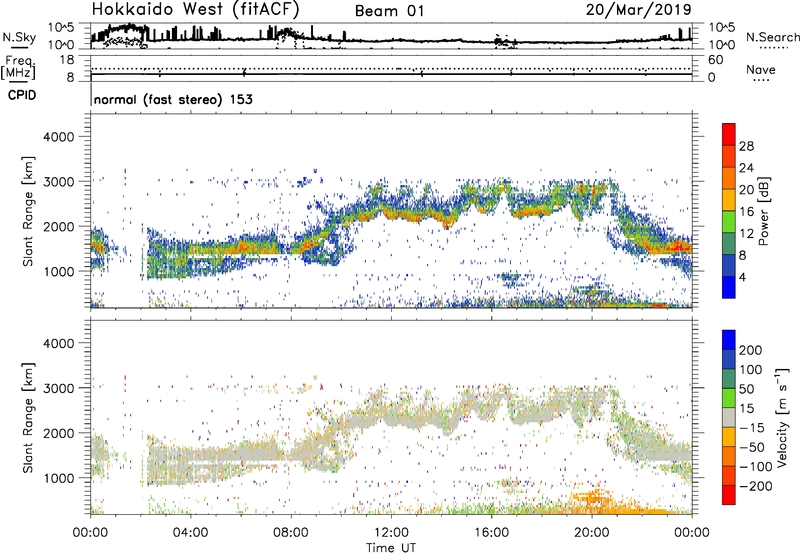The image size is (800, 554).
Task: Click the "16" power colorbar label
Action: 746,212
